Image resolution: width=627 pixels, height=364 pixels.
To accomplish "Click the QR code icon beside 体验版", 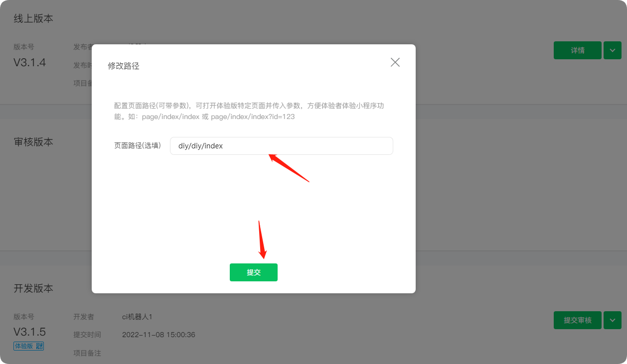I will click(x=39, y=346).
